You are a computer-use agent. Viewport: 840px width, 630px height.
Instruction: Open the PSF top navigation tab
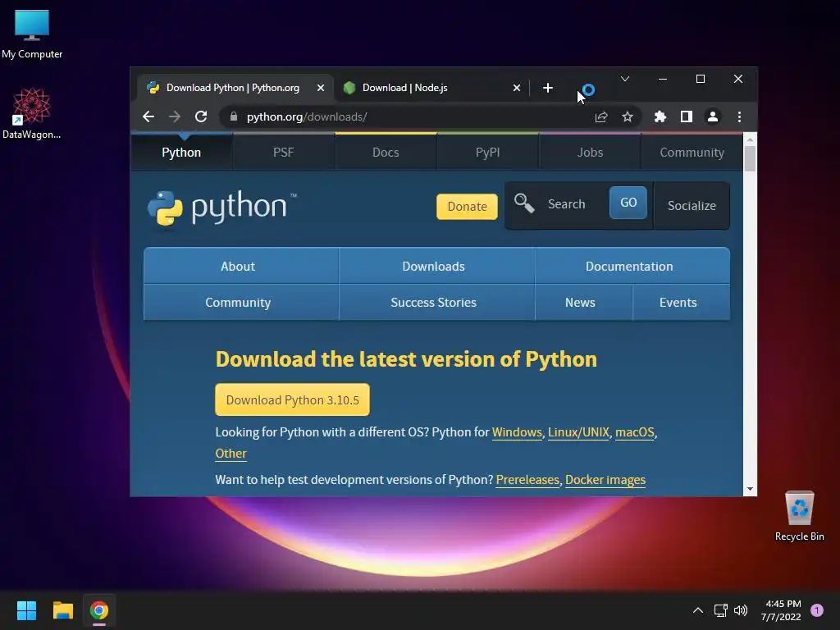283,152
